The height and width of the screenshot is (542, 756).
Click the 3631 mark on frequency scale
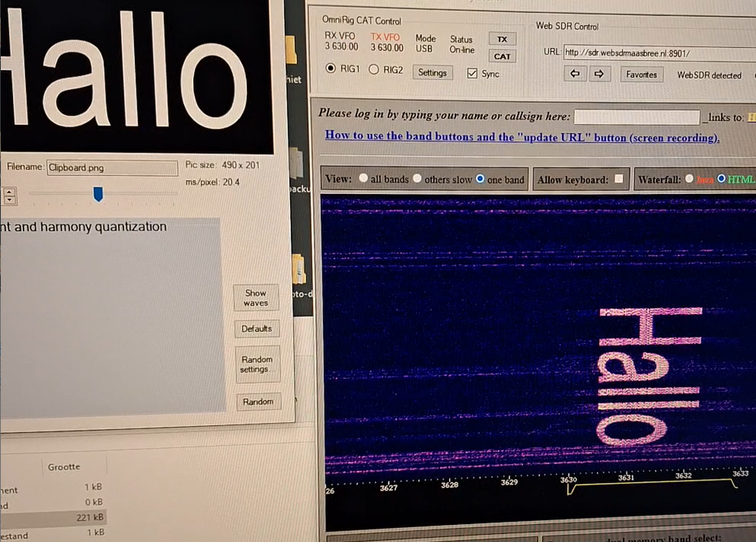(x=626, y=477)
